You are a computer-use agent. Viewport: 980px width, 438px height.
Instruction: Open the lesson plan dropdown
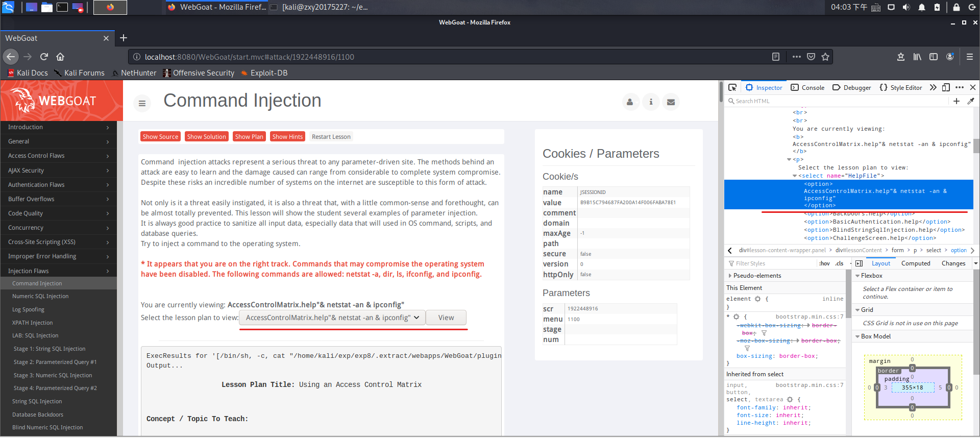pos(332,318)
